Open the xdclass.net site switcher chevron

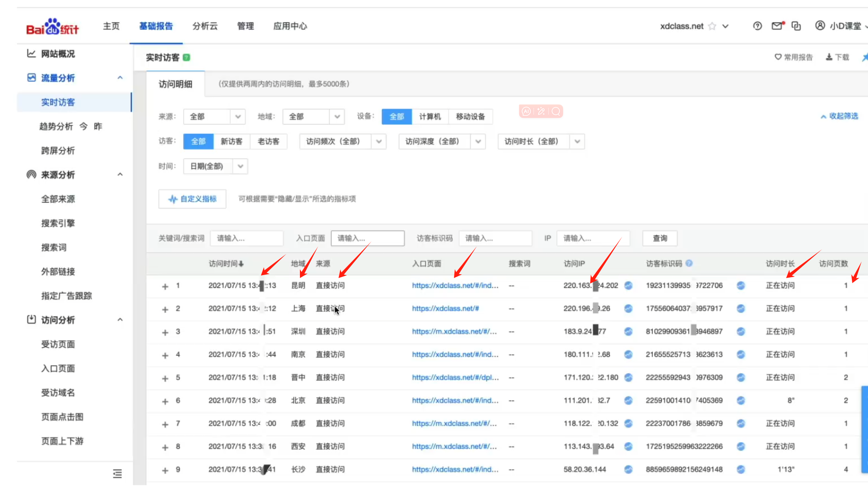(725, 26)
